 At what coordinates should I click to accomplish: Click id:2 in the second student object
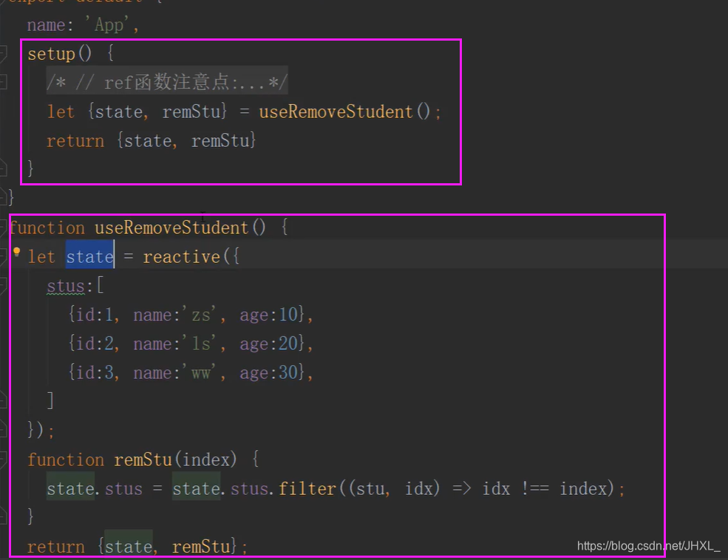pyautogui.click(x=95, y=344)
